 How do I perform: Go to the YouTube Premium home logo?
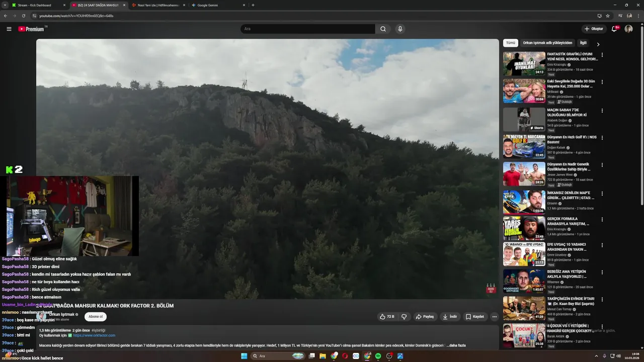[x=32, y=29]
